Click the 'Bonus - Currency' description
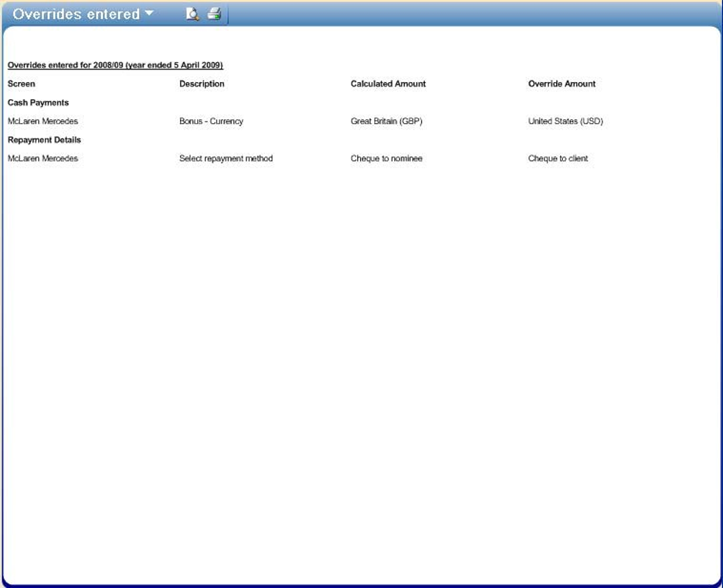Viewport: 723px width, 588px height. click(x=211, y=121)
